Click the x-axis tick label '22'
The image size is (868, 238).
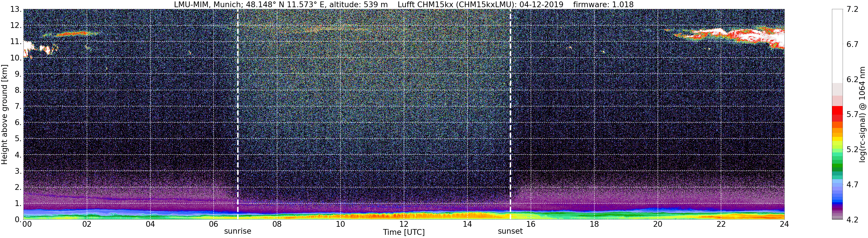pyautogui.click(x=721, y=224)
